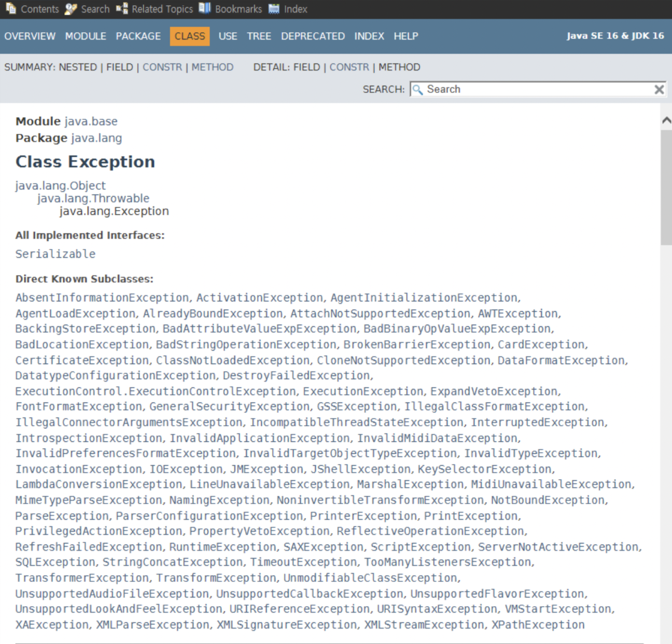The width and height of the screenshot is (672, 644).
Task: Open PrinterException link
Action: (363, 516)
